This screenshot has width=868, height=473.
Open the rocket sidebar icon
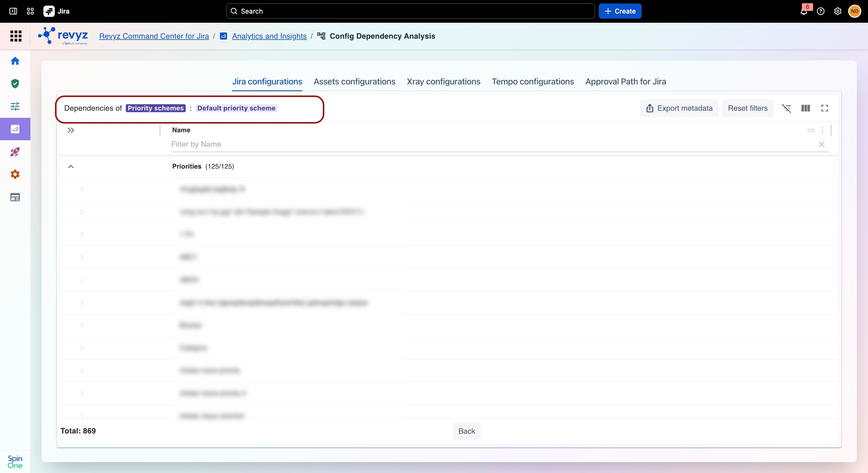[15, 152]
